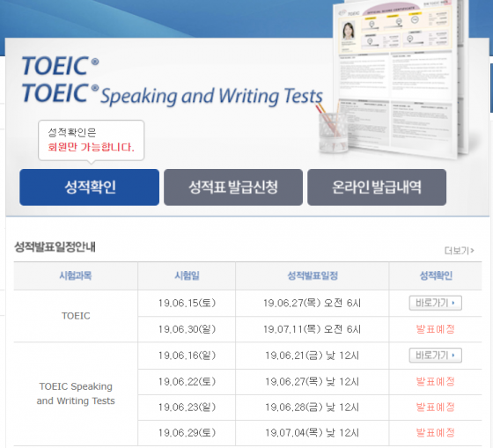The image size is (493, 448).
Task: Click test date 19.06.23(일)
Action: (187, 408)
